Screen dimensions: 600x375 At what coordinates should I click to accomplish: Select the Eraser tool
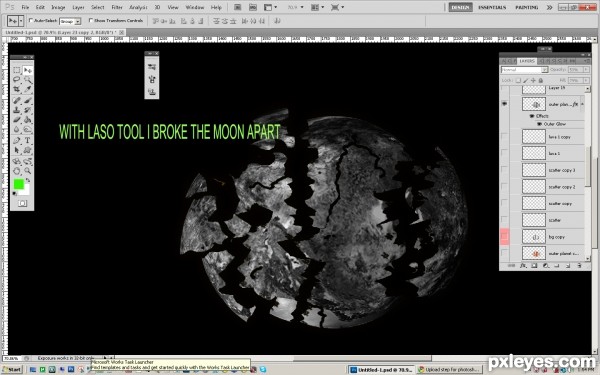point(16,120)
